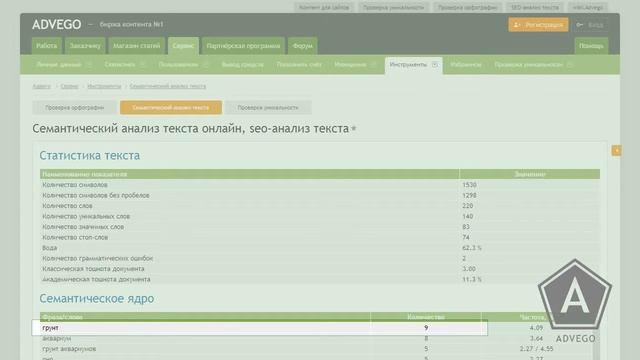Click top link wiki.Advego
Image resolution: width=640 pixels, height=360 pixels.
point(588,7)
